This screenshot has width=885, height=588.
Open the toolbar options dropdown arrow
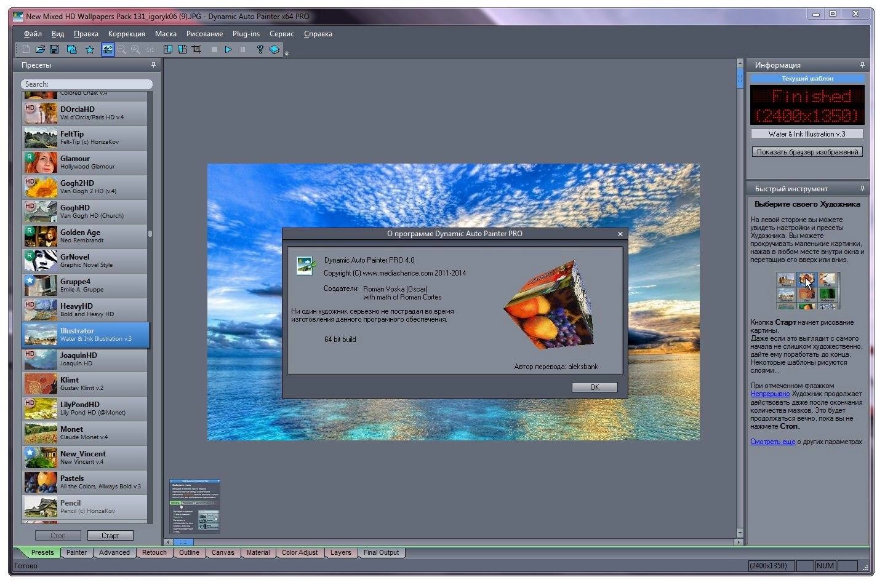tap(287, 53)
